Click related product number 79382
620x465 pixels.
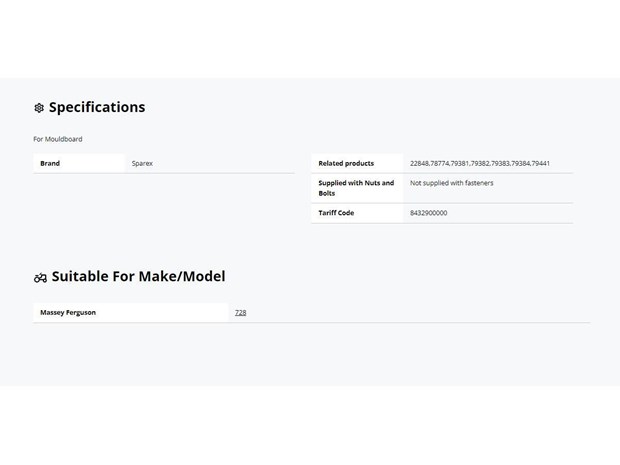[480, 163]
